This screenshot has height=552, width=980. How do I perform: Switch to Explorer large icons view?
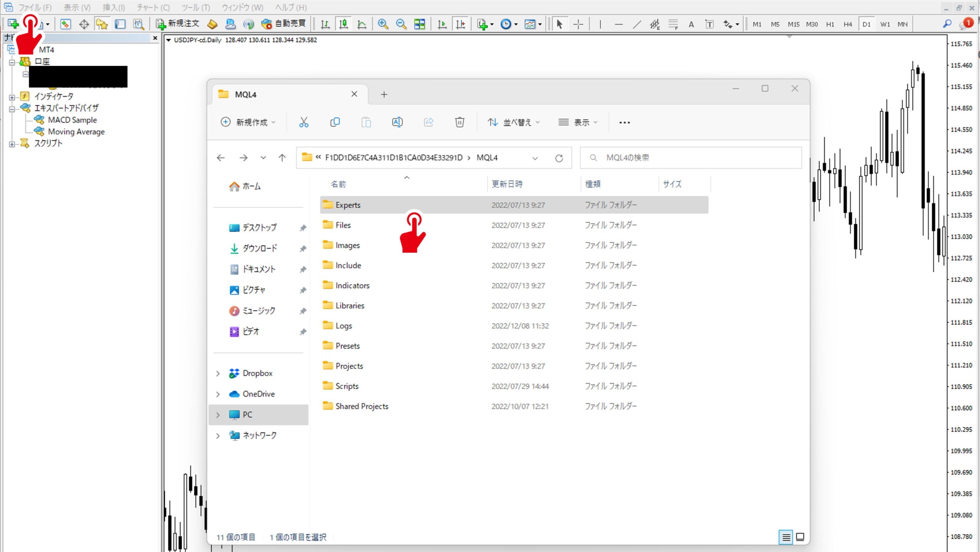tap(800, 537)
